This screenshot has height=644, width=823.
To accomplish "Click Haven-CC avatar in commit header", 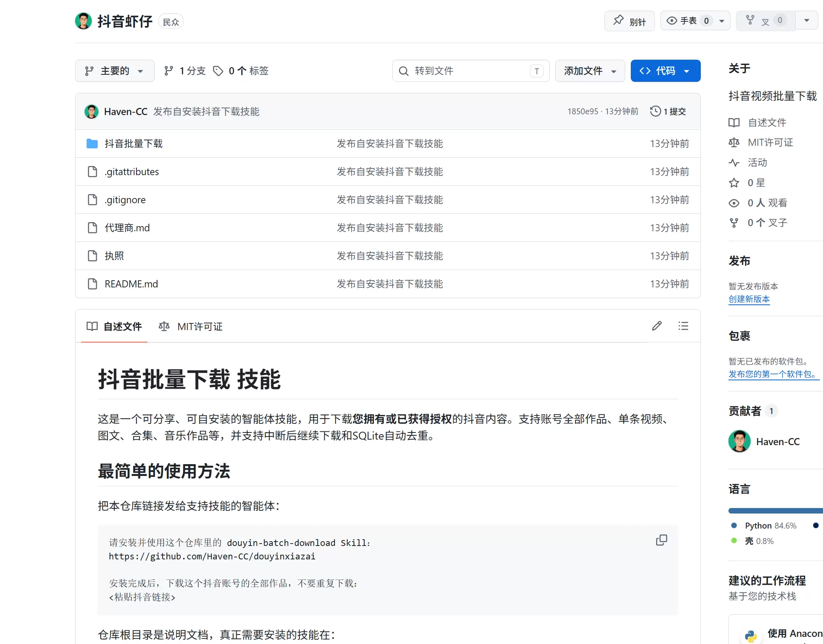I will pos(91,111).
